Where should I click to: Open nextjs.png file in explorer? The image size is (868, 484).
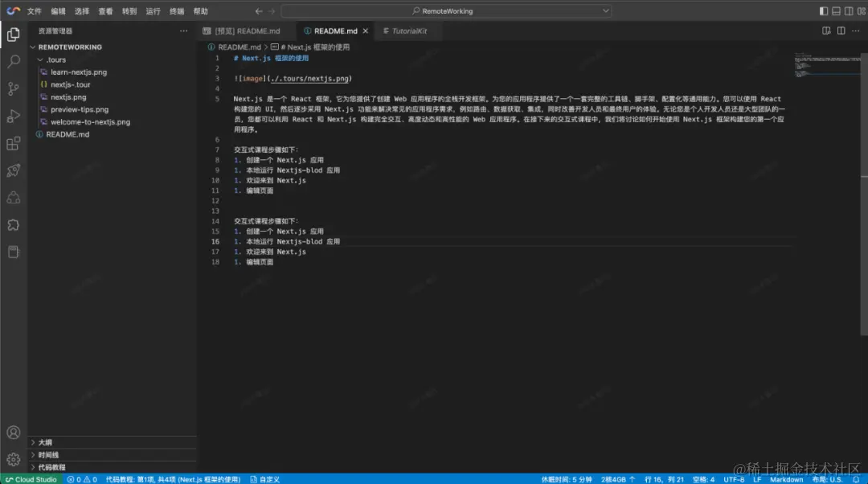68,97
